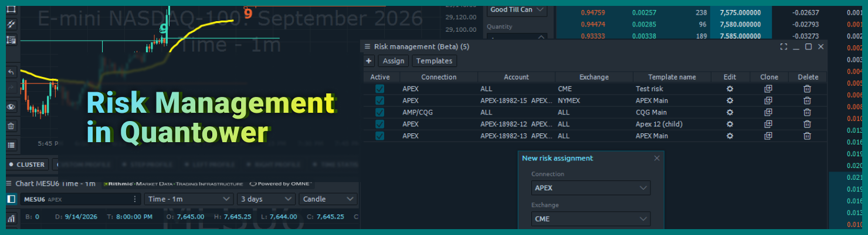Open the Templates button

click(x=434, y=61)
